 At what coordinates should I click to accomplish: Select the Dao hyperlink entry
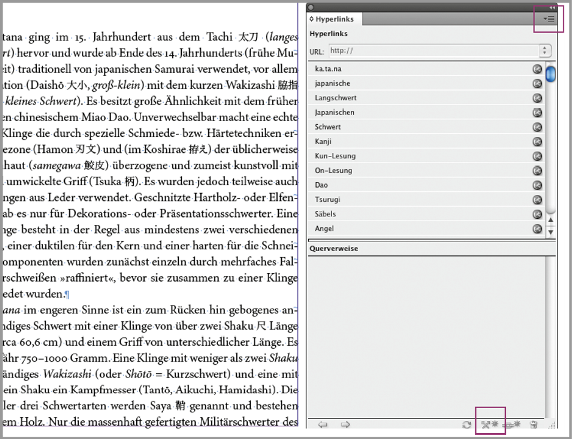[x=426, y=185]
